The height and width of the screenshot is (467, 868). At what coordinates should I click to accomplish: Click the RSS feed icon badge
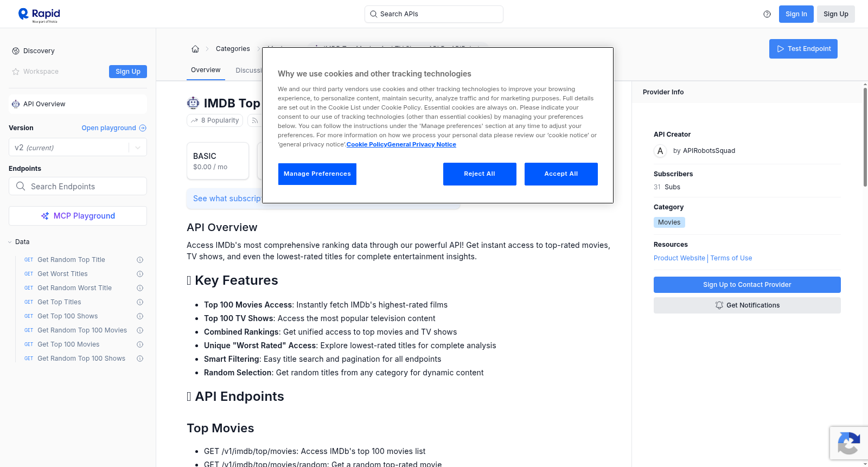254,120
